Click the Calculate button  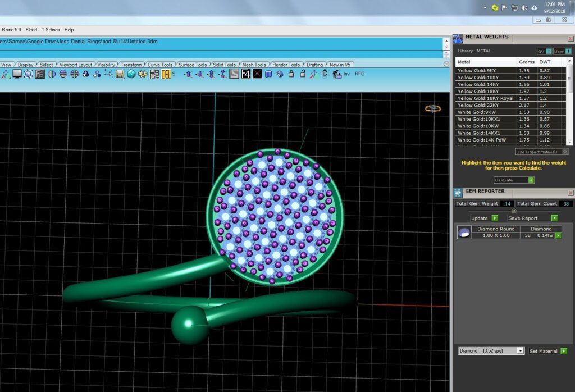coord(514,180)
